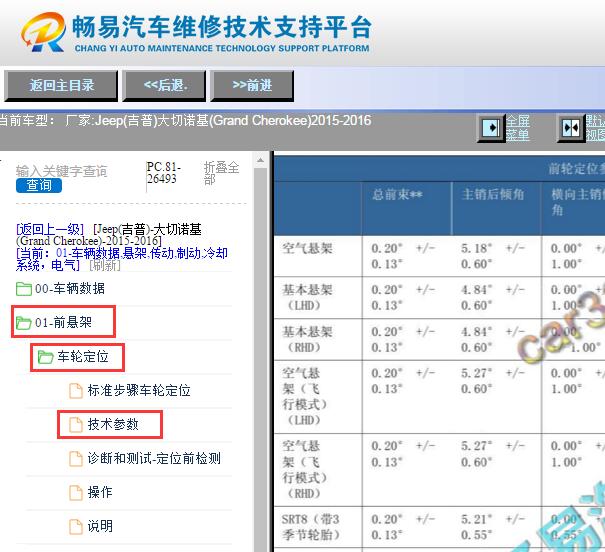Click the page icon beside 说明

(x=76, y=527)
